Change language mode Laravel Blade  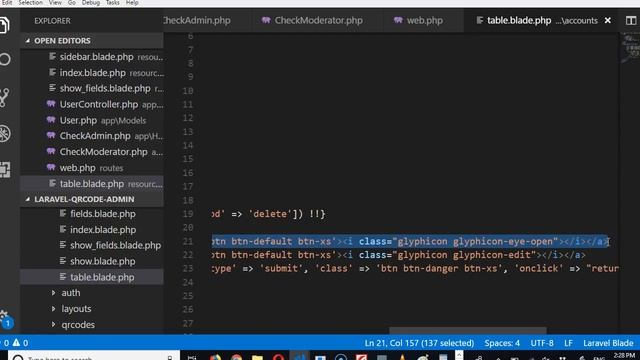click(x=608, y=343)
